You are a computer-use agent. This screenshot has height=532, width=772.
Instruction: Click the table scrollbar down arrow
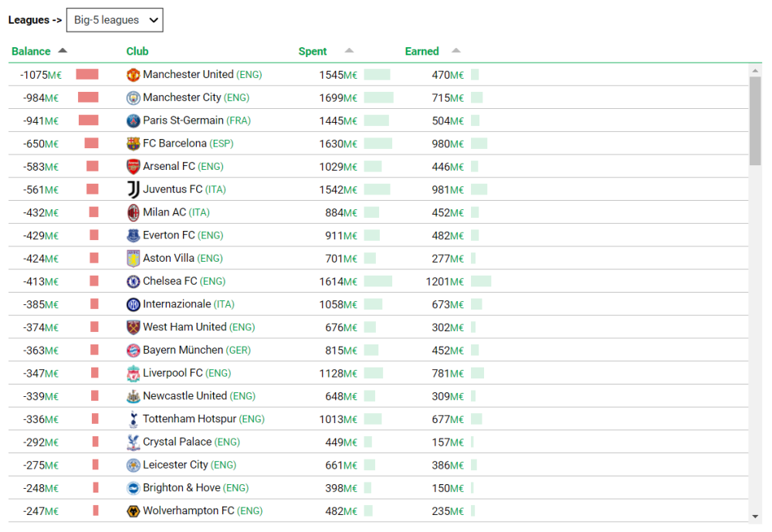755,517
